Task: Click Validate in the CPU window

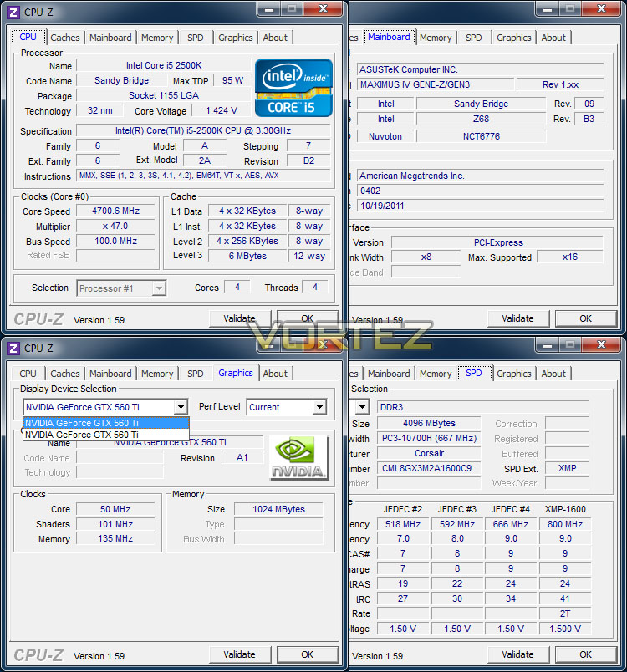Action: point(240,318)
